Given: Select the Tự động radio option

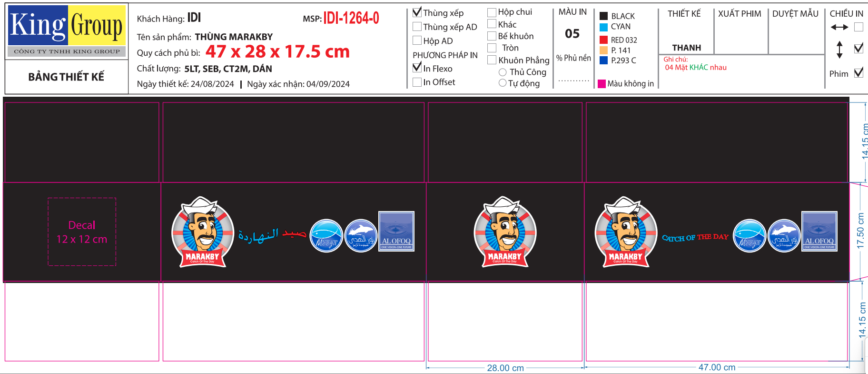Looking at the screenshot, I should click(503, 83).
